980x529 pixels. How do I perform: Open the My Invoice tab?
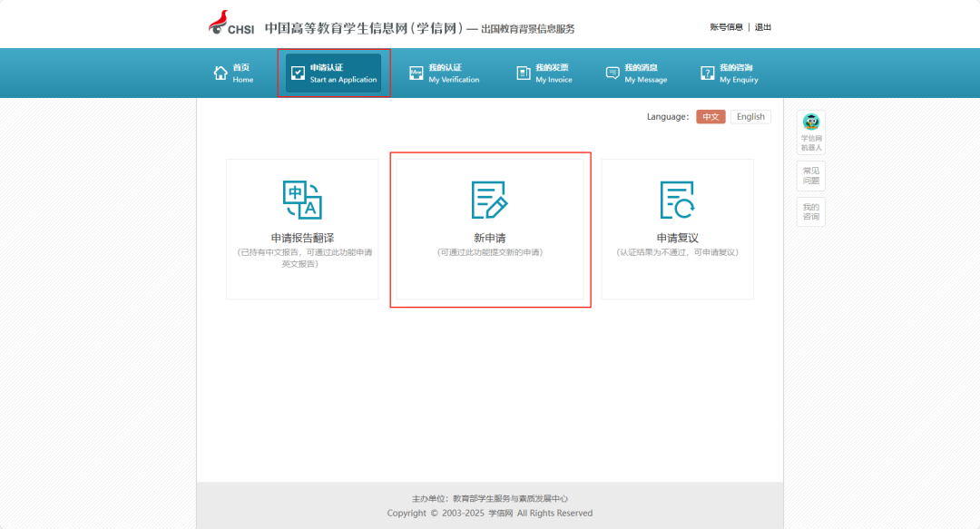[x=544, y=73]
